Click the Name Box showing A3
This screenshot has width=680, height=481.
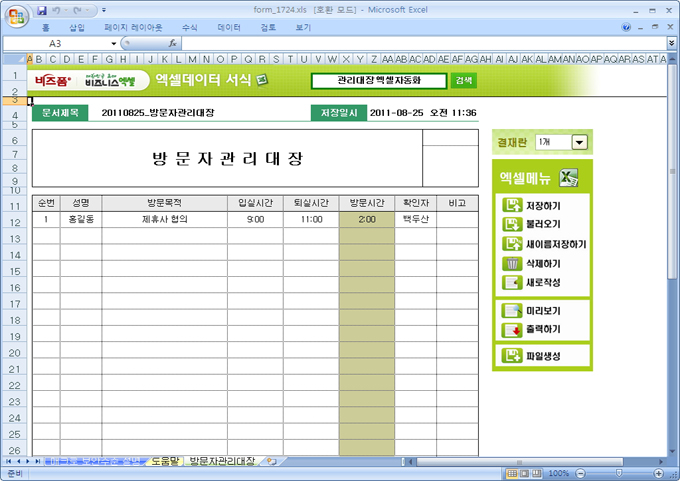coord(56,43)
